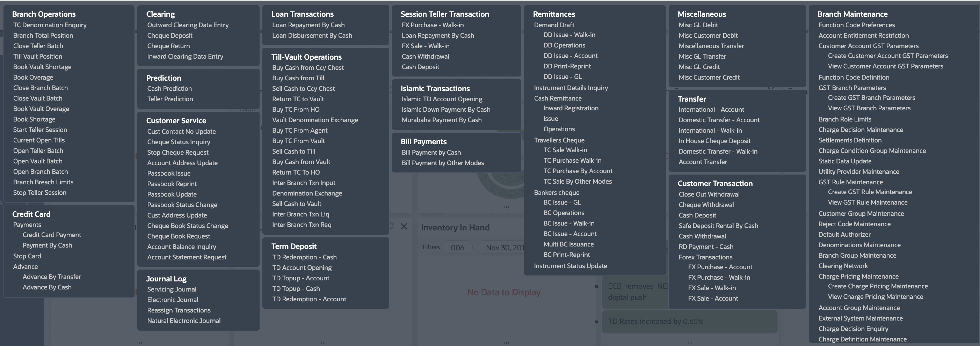The height and width of the screenshot is (346, 980).
Task: Select Misc GL Debit
Action: [698, 25]
